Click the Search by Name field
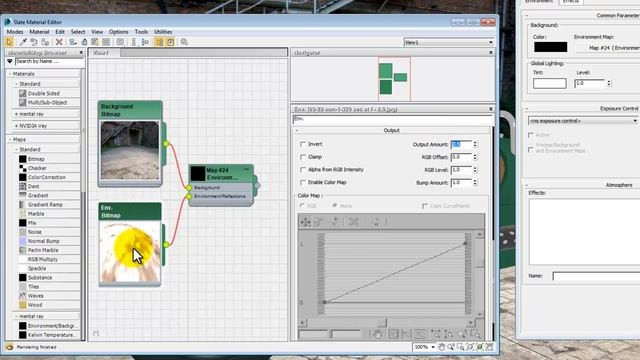Image resolution: width=640 pixels, height=360 pixels. pos(49,61)
